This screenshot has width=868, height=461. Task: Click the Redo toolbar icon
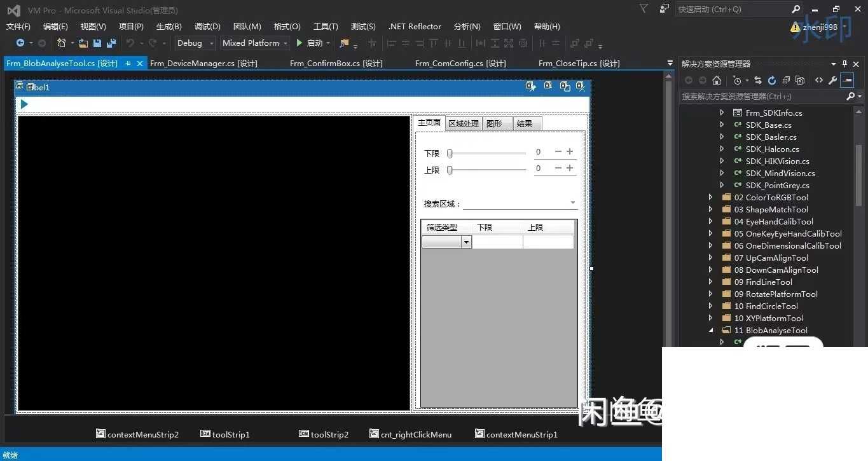pos(153,43)
